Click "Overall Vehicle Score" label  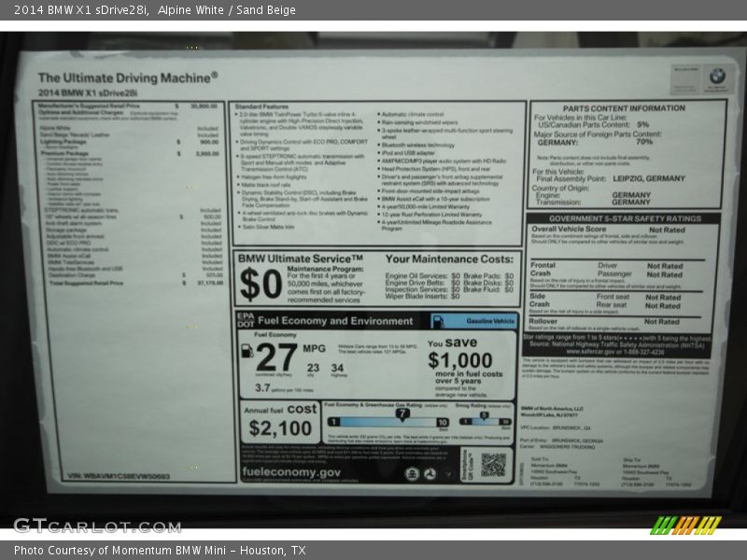[x=569, y=229]
